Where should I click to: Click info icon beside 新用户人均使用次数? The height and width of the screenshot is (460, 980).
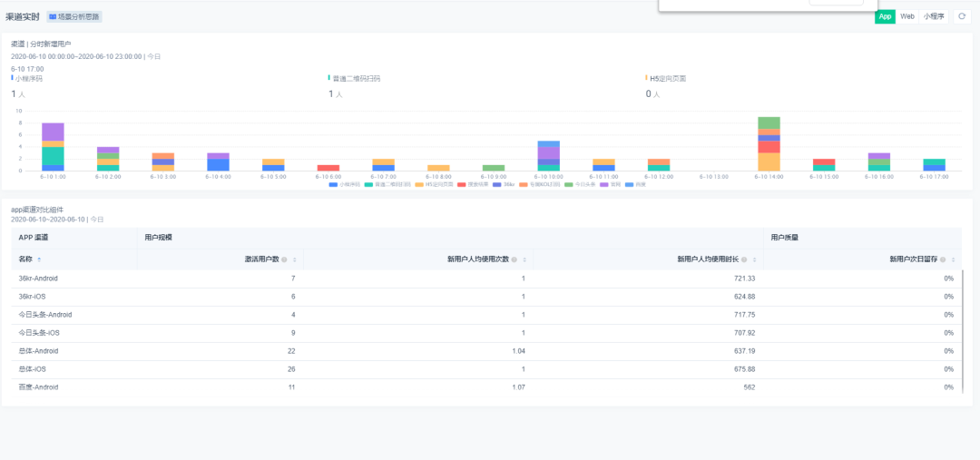[x=514, y=259]
